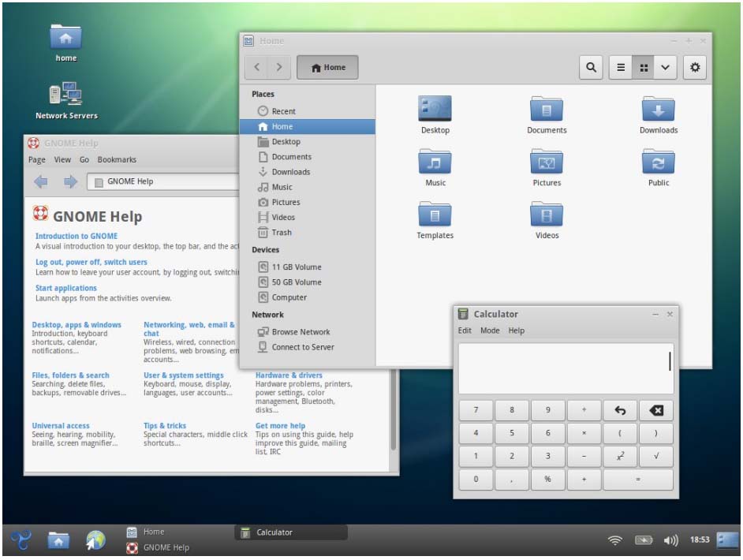Click the Home path button
Image resolution: width=743 pixels, height=560 pixels.
point(327,67)
